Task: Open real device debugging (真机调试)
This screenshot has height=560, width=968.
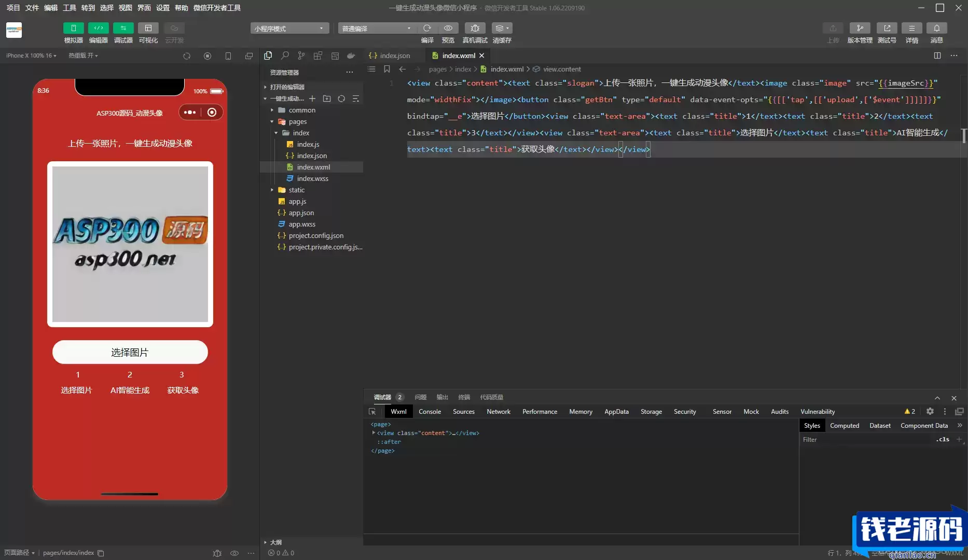Action: click(x=475, y=28)
